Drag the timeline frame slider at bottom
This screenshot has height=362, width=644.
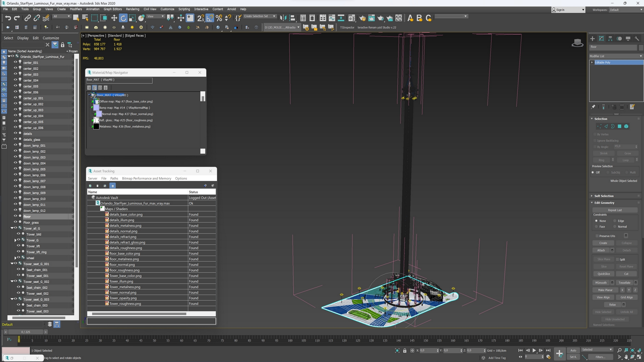click(x=19, y=340)
